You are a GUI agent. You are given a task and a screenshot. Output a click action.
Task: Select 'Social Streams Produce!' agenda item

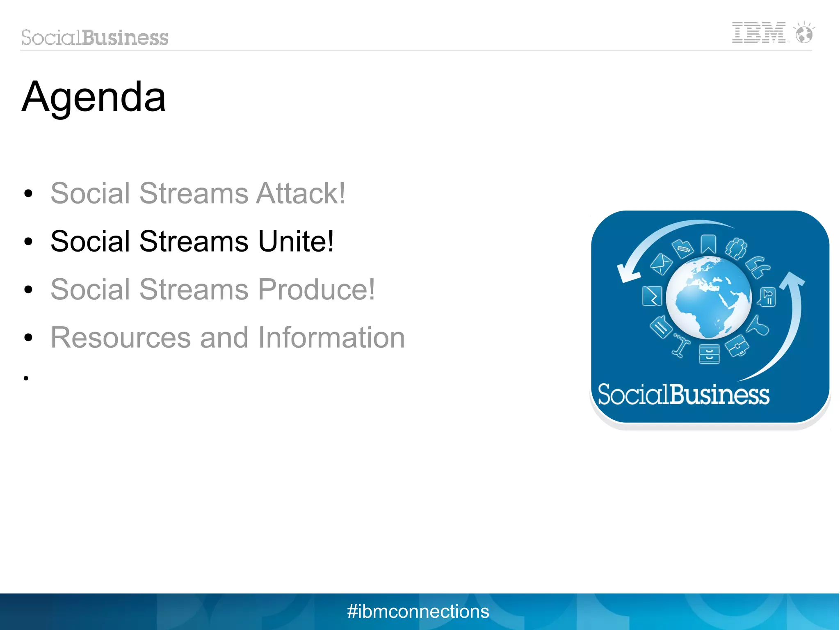point(212,289)
